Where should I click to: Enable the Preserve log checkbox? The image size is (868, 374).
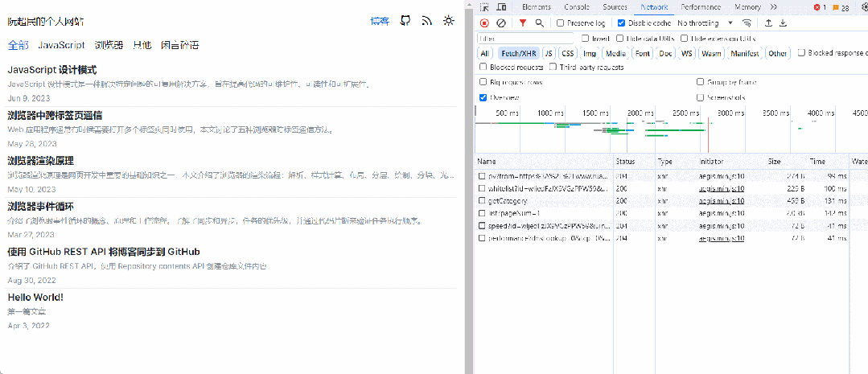click(561, 23)
